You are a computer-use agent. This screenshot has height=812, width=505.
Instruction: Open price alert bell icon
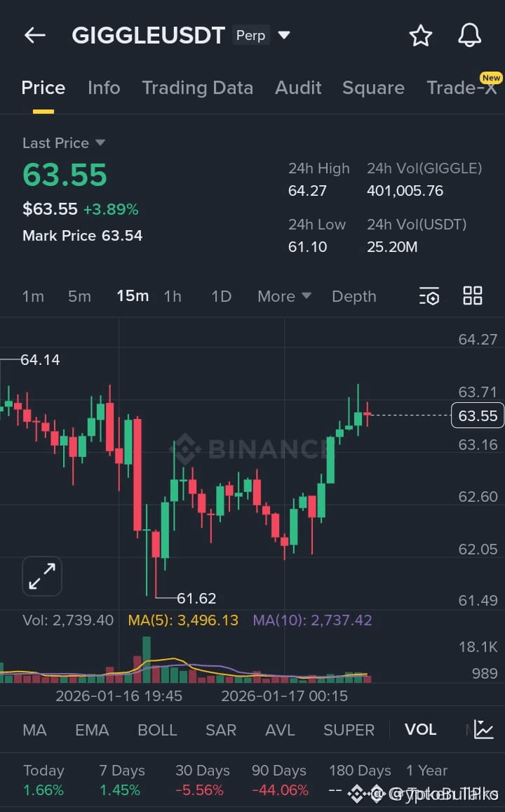pos(469,35)
